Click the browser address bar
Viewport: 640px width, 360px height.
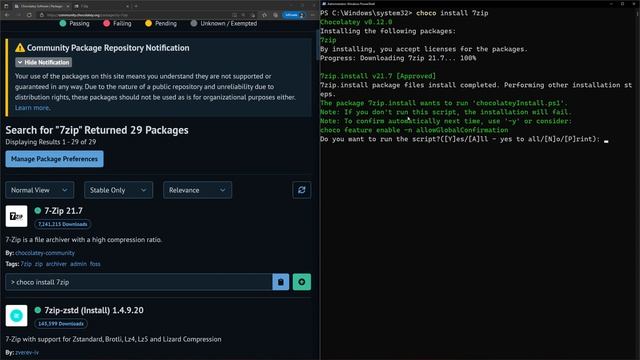click(135, 15)
